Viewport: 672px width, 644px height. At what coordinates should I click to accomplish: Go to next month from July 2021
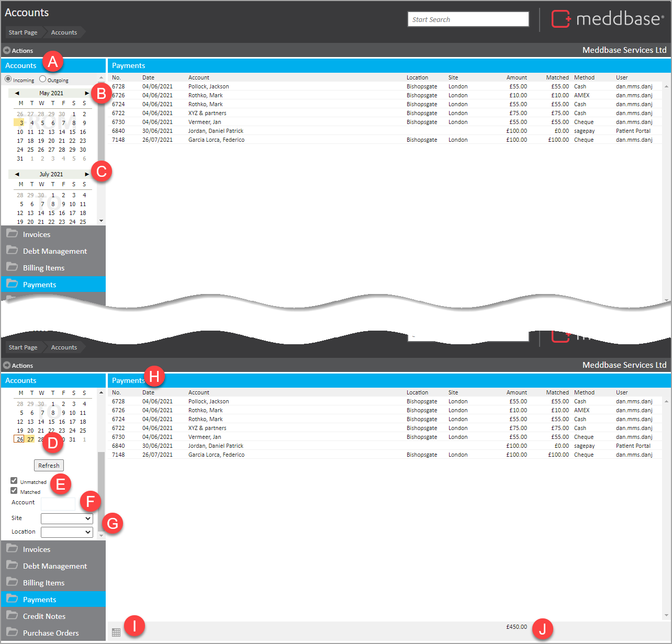87,174
